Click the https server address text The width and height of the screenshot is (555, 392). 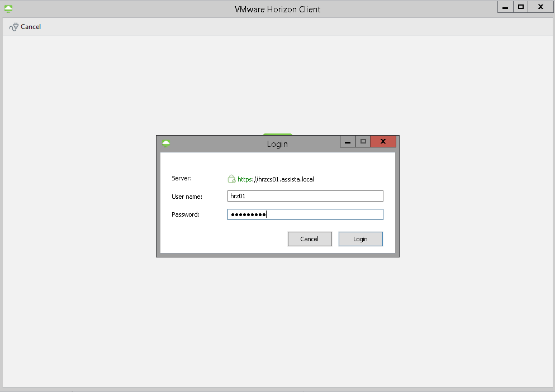tap(276, 179)
